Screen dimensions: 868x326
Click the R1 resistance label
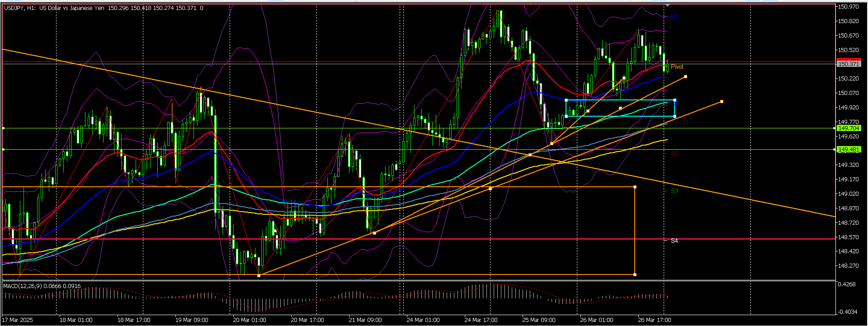tap(674, 17)
